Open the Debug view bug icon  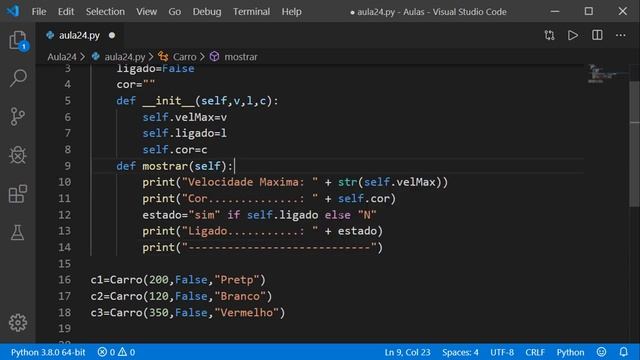pos(18,155)
